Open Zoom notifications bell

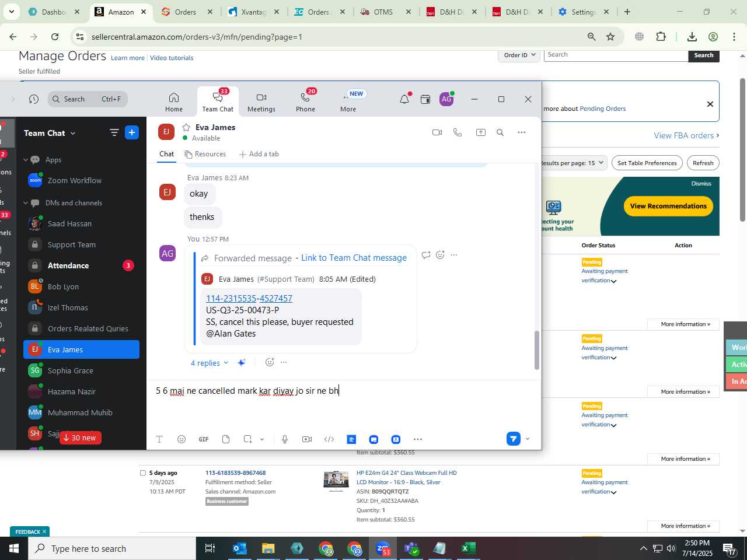coord(404,99)
